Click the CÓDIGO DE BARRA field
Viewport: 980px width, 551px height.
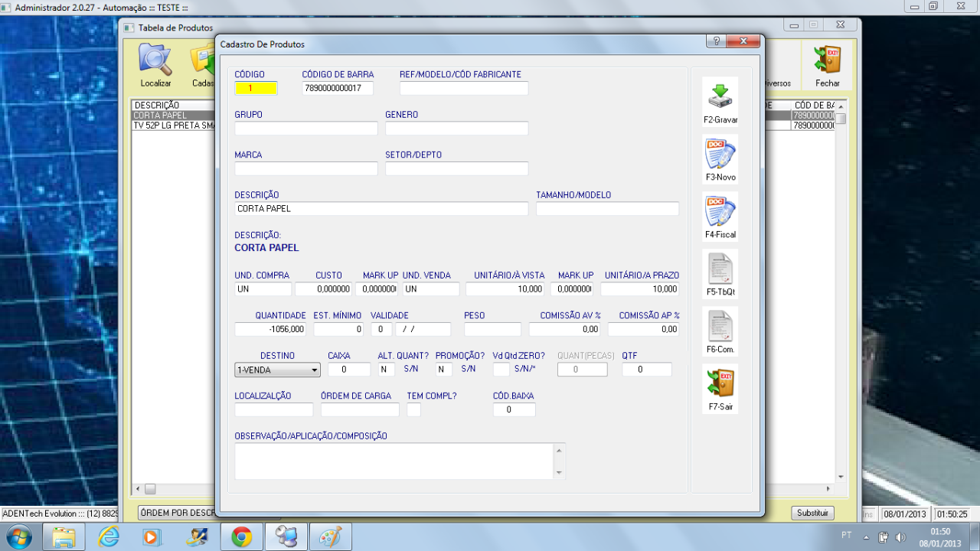coord(338,89)
